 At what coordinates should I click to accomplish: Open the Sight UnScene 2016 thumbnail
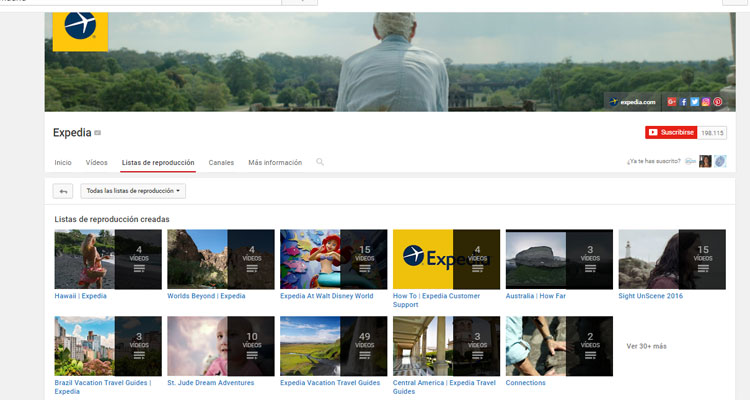[672, 259]
